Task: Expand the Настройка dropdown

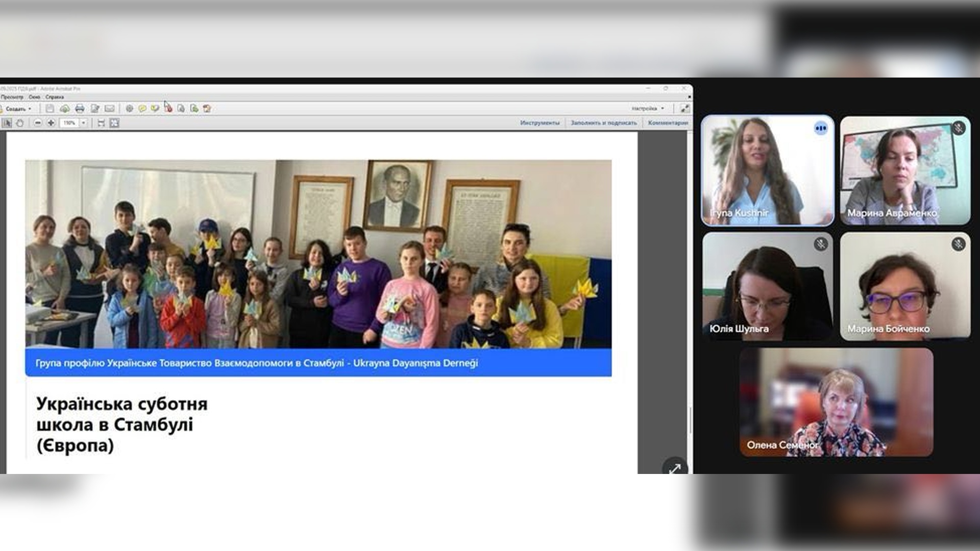Action: 648,109
